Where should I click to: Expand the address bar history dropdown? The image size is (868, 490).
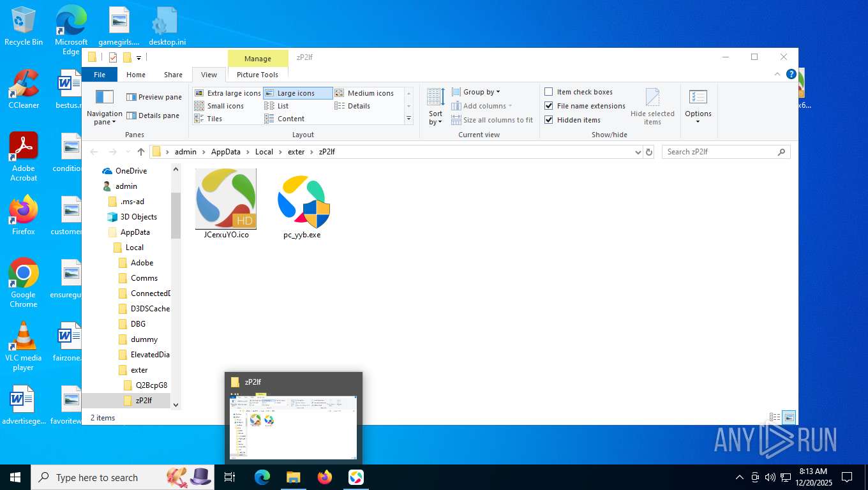coord(638,152)
